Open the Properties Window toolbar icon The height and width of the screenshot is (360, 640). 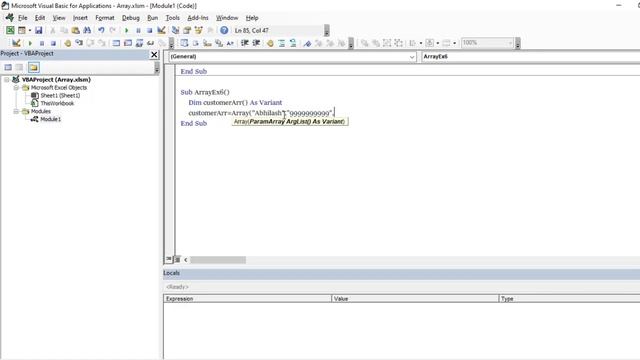[x=187, y=30]
